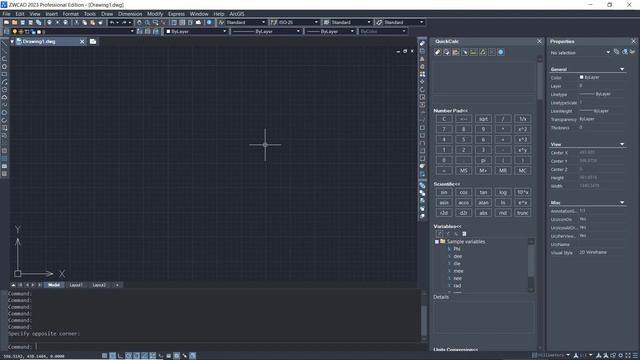Click the New drawing icon in toolbar
The width and height of the screenshot is (640, 360).
7,22
